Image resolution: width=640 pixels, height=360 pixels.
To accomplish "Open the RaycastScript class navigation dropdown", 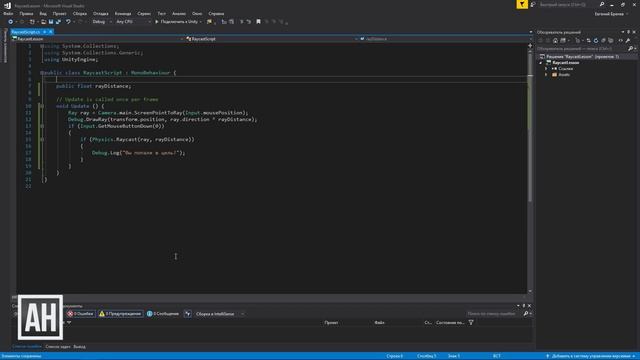I will click(272, 39).
